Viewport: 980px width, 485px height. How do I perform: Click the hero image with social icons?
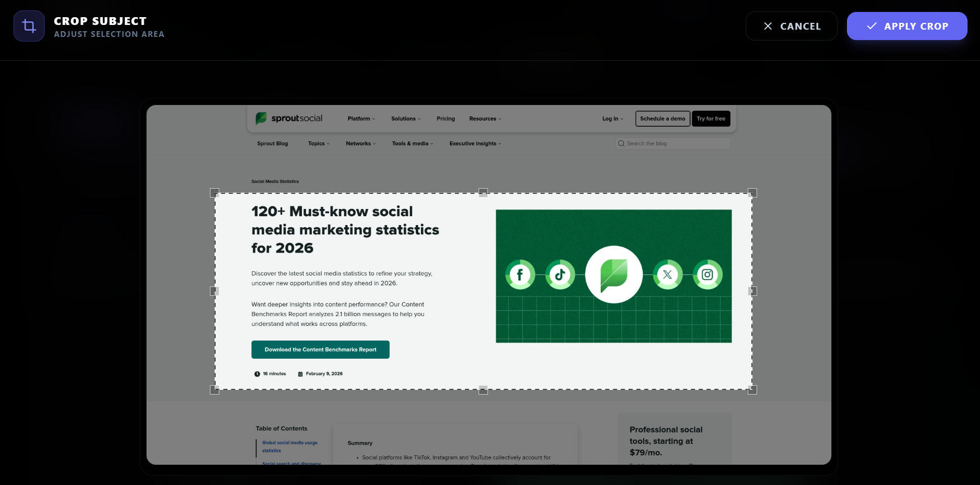click(x=614, y=276)
